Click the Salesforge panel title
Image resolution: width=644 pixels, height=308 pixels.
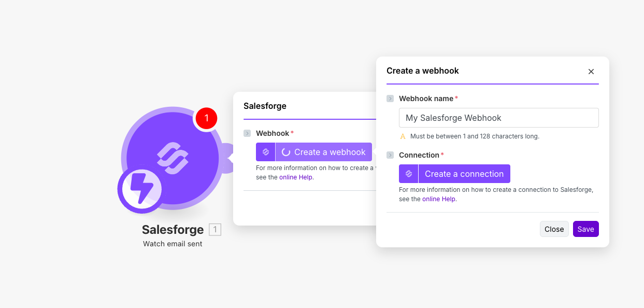click(x=265, y=106)
